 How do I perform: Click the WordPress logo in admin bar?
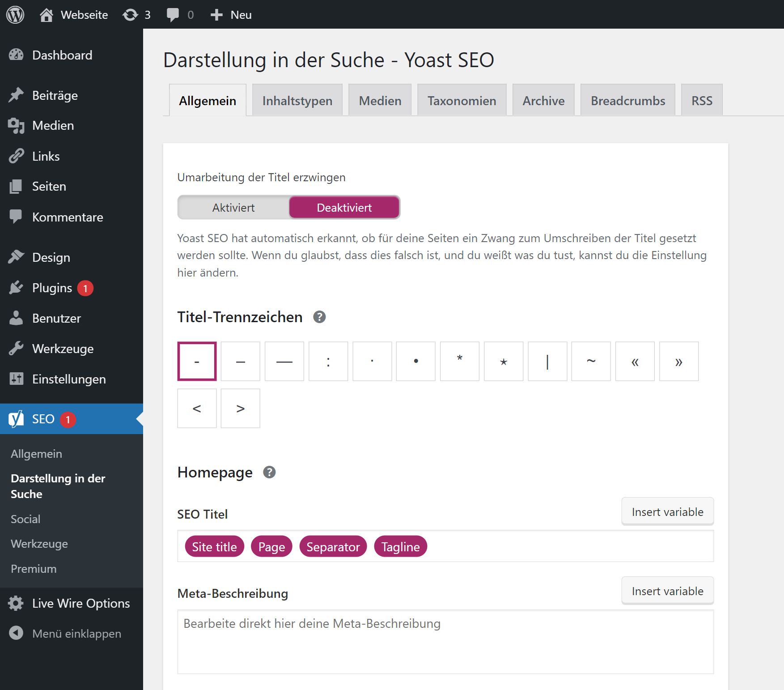(15, 15)
